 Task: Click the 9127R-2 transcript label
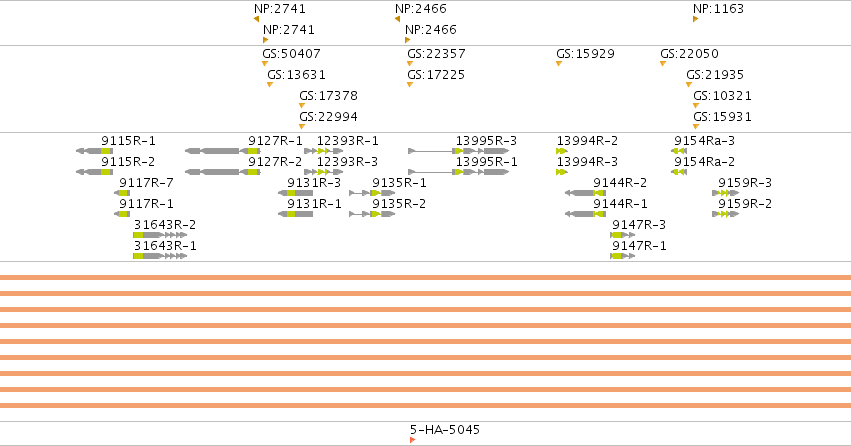[275, 162]
